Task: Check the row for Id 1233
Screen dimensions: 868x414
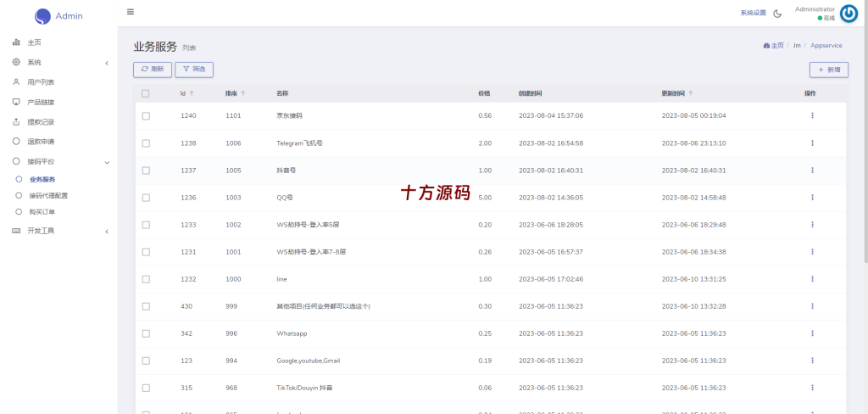Action: 146,225
